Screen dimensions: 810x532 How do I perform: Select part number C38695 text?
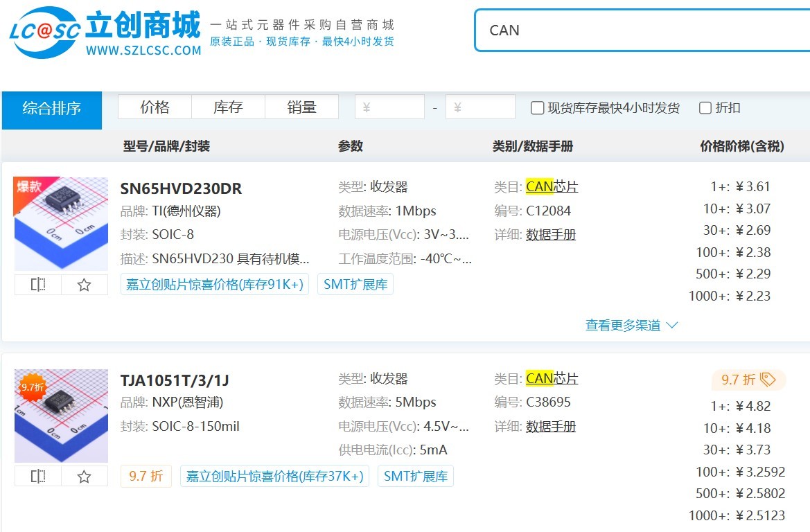tap(548, 402)
